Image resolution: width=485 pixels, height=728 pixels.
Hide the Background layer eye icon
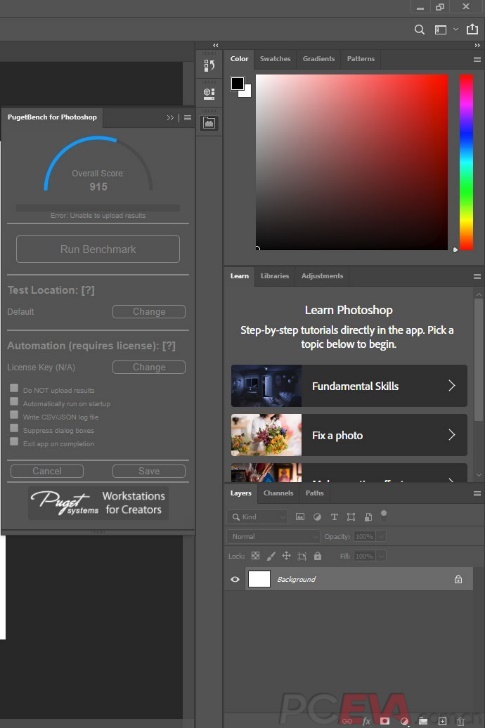coord(235,579)
